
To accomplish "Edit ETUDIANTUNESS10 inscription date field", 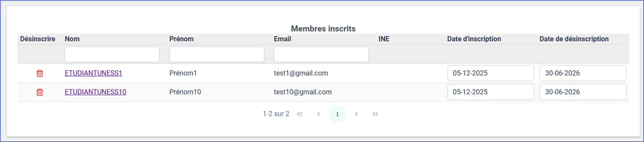I will (490, 92).
